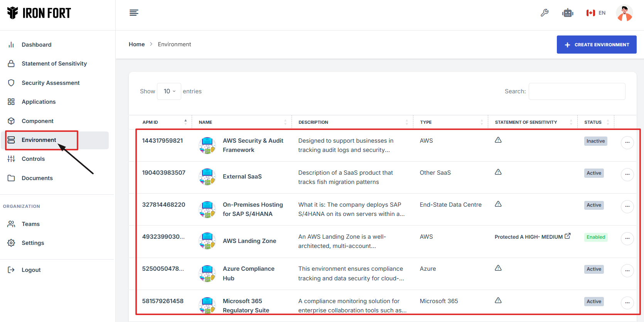Screen dimensions: 644x322
Task: Open the robot assistant icon
Action: point(568,13)
